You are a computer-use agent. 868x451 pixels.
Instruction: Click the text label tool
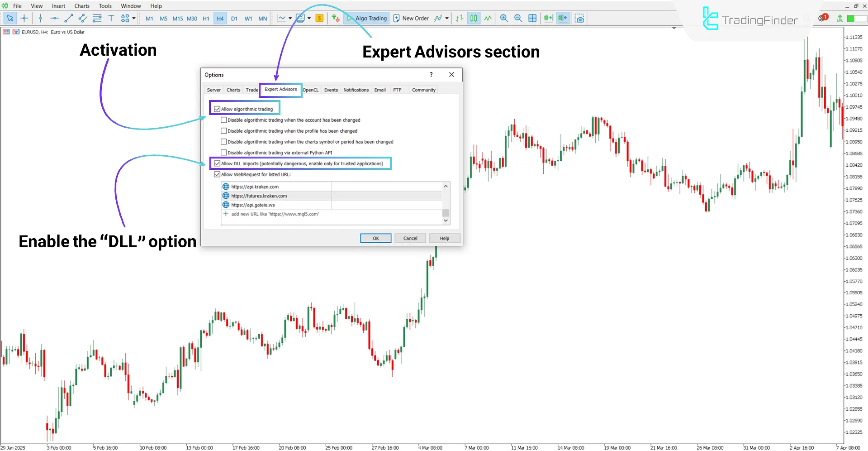pos(111,18)
